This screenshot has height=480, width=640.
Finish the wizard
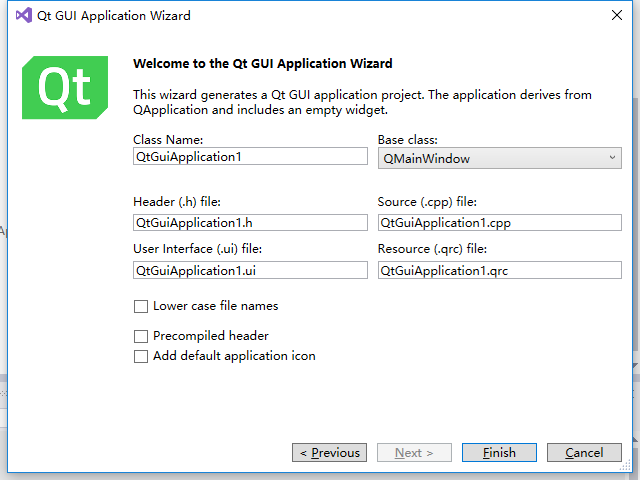point(499,453)
